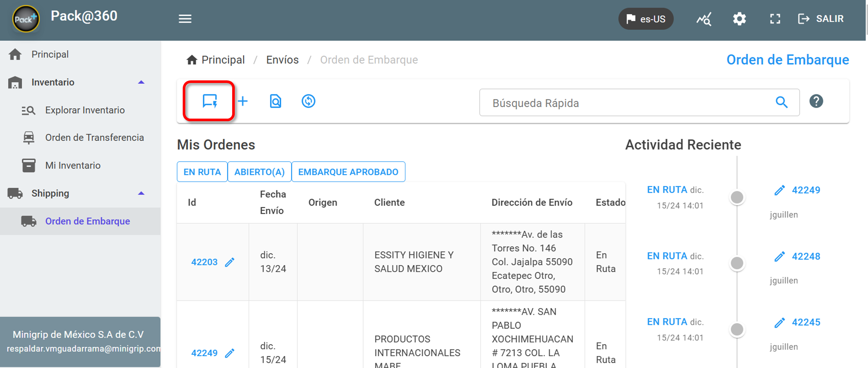Click the timeline dot for activity 42245

(737, 329)
